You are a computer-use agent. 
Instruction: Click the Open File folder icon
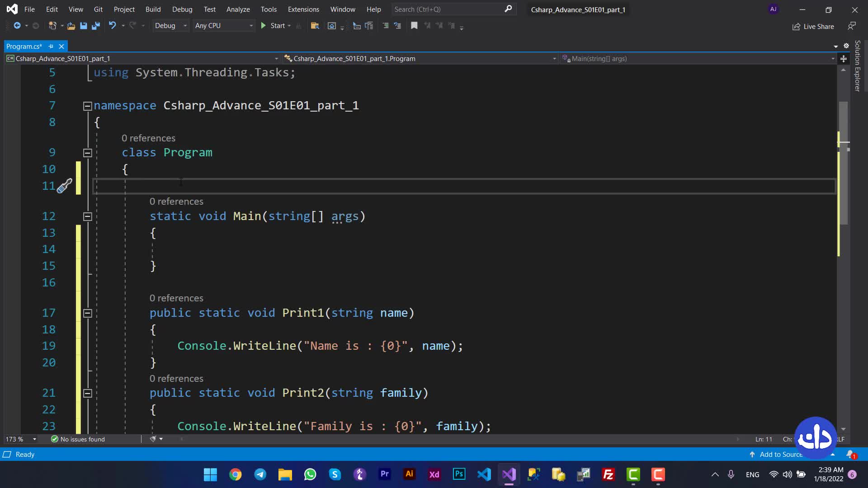[71, 26]
